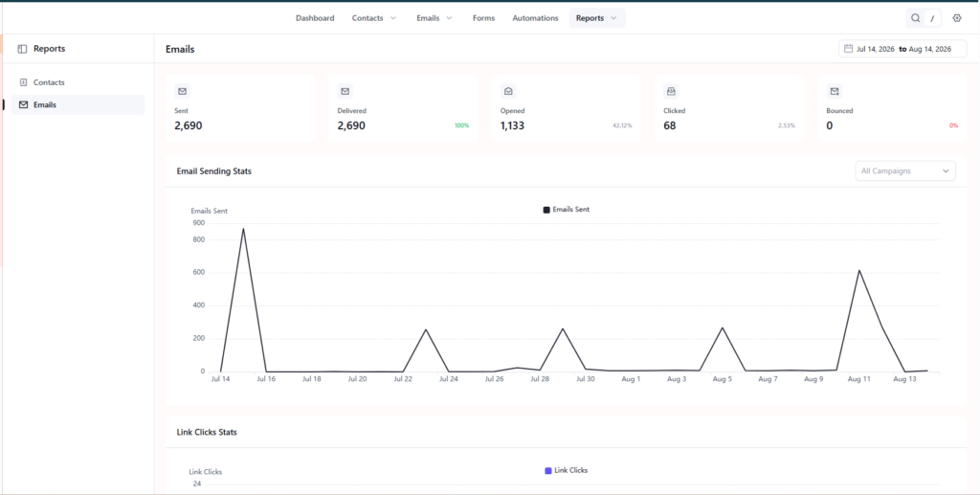Click the Opened envelope icon
This screenshot has height=495, width=980.
(x=508, y=91)
